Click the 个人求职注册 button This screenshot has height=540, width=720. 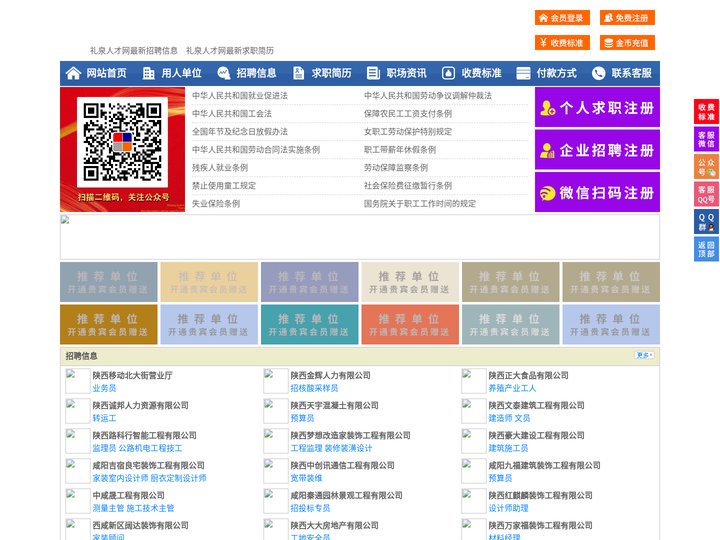(x=597, y=107)
